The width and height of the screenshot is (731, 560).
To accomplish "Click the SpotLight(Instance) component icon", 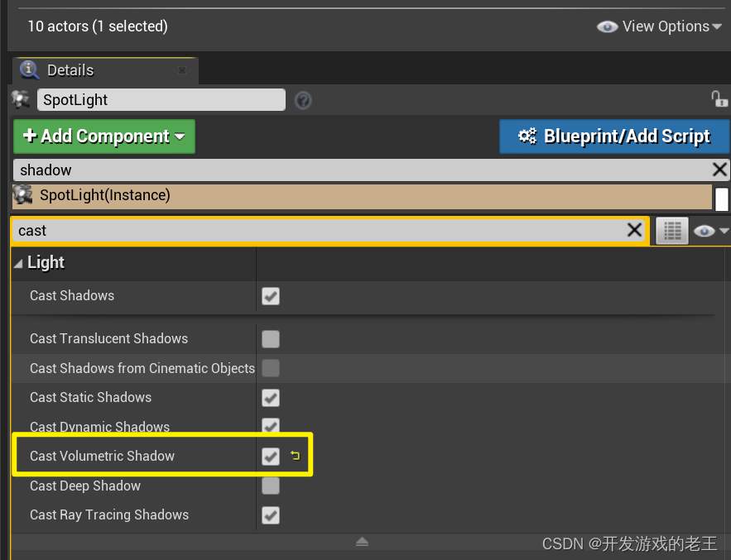I will [x=22, y=195].
